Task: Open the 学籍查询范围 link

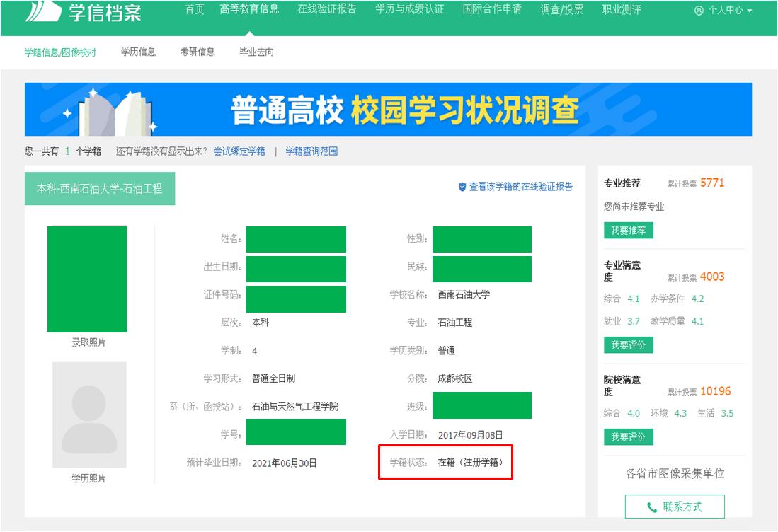Action: [x=311, y=151]
